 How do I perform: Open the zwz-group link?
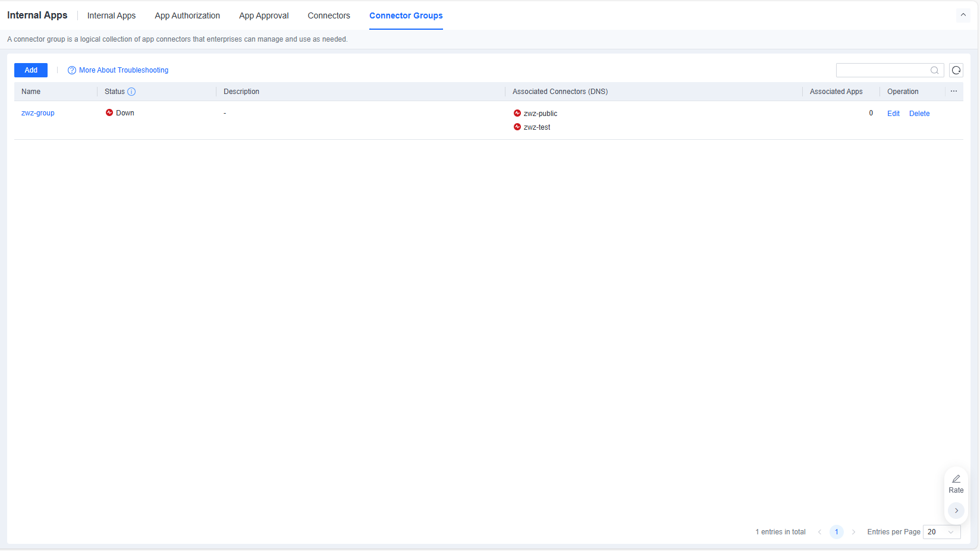coord(38,113)
